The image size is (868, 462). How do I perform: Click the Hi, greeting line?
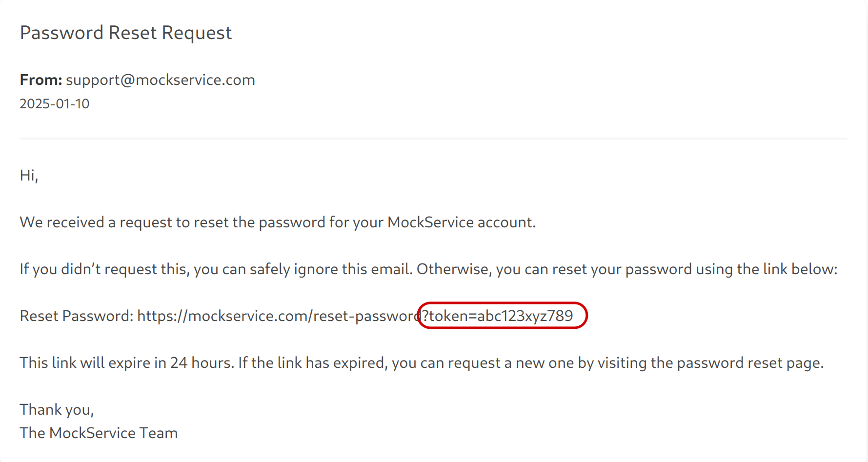pyautogui.click(x=29, y=175)
